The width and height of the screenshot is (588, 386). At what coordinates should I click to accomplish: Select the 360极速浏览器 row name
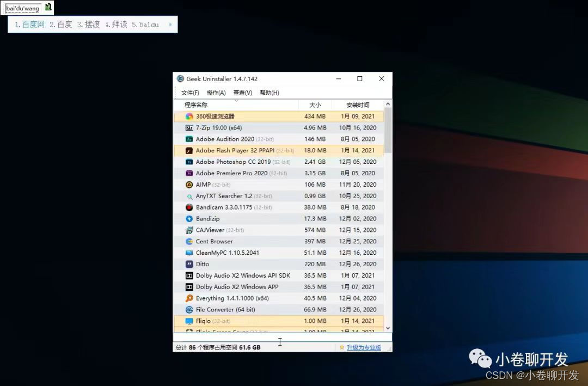point(215,117)
